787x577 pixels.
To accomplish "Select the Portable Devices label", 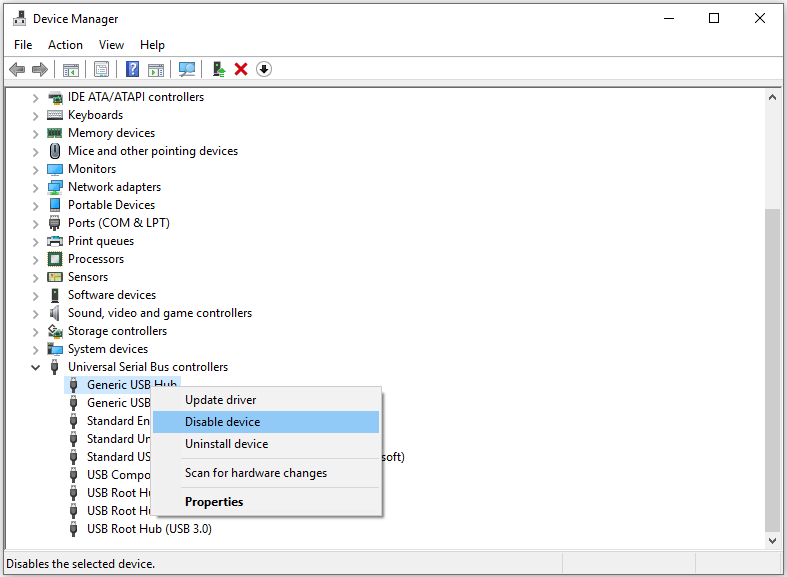I will (x=111, y=205).
